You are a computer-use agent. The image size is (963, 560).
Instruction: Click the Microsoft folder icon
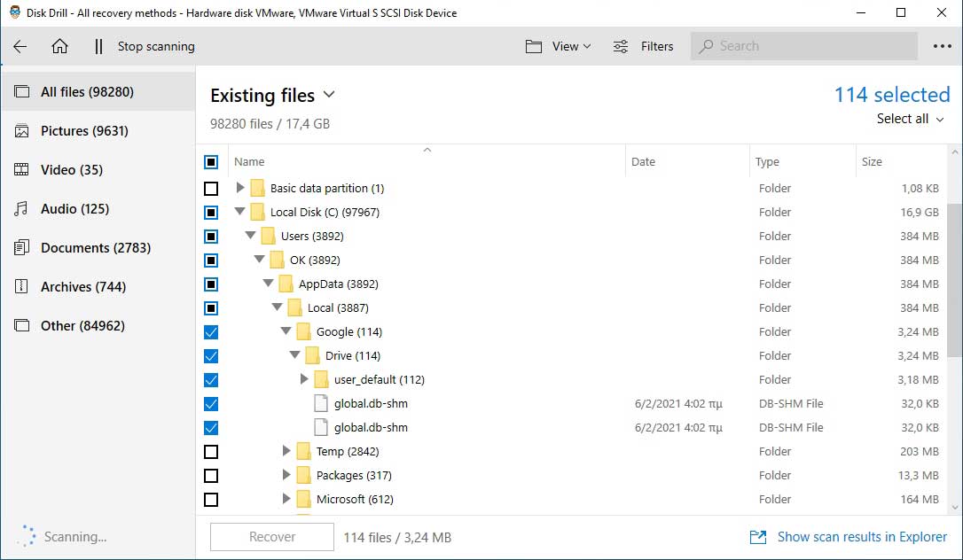point(303,499)
